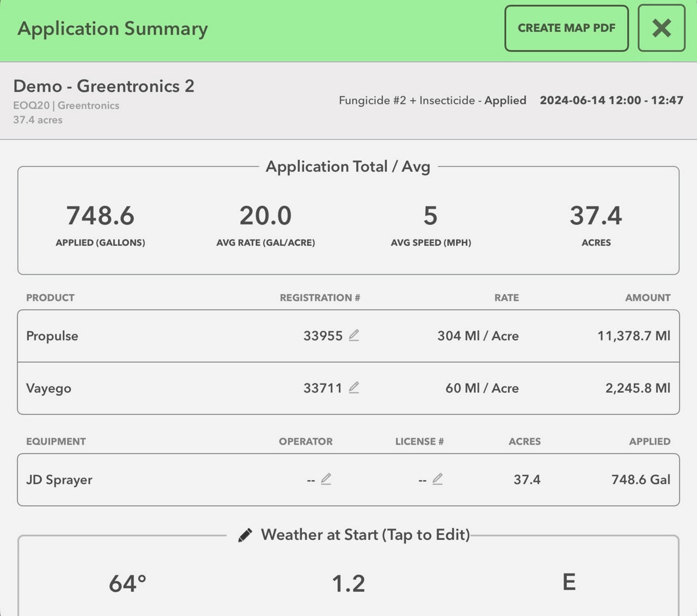Click the OPERATOR column header
Image resolution: width=697 pixels, height=616 pixels.
305,441
